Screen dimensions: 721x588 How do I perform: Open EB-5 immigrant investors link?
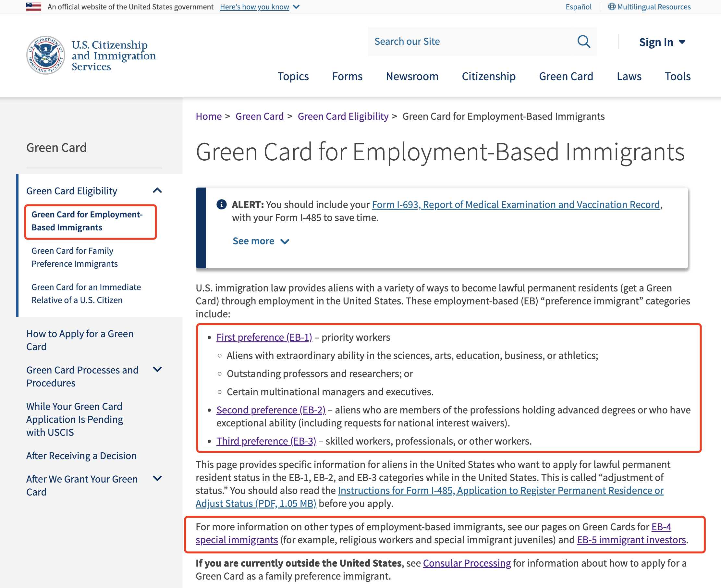[x=631, y=540]
